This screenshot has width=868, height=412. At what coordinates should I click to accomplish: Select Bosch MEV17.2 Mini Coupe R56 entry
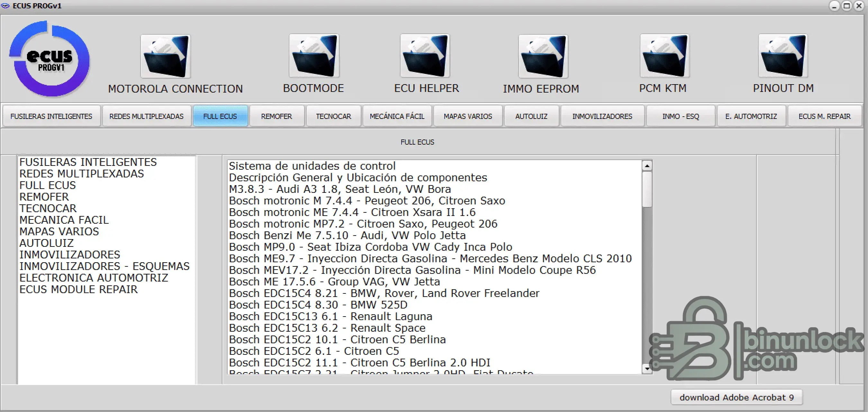coord(412,270)
